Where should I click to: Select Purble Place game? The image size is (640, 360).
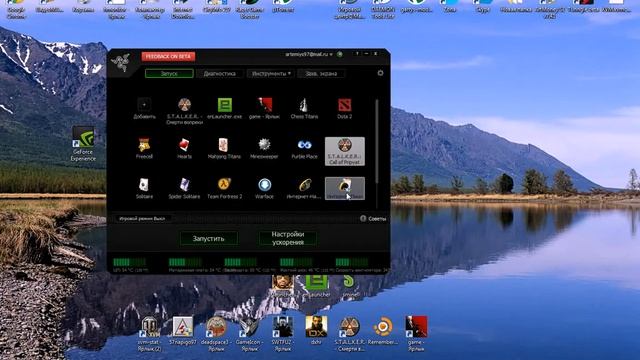[x=304, y=149]
